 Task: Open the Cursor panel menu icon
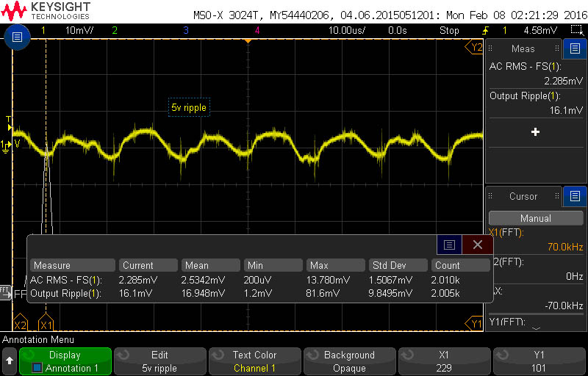tap(575, 196)
